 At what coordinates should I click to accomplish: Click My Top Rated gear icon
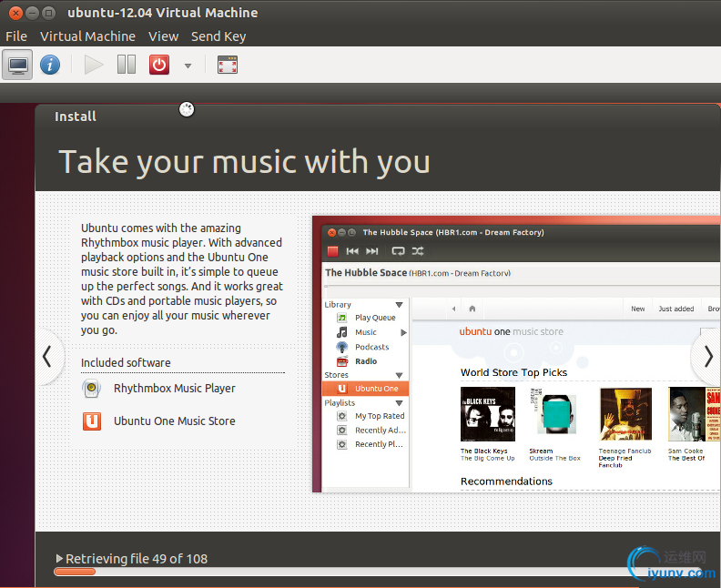(x=342, y=416)
